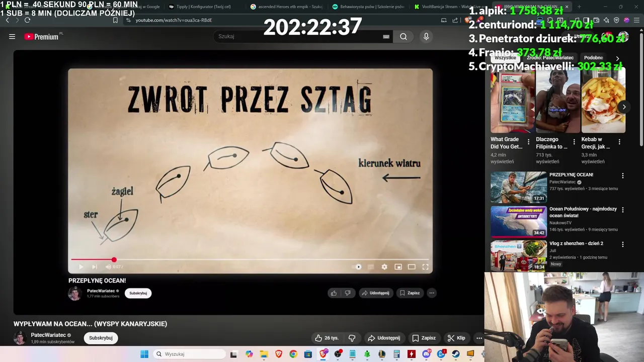Click main Udostępnij share button
The image size is (644, 362).
[384, 338]
